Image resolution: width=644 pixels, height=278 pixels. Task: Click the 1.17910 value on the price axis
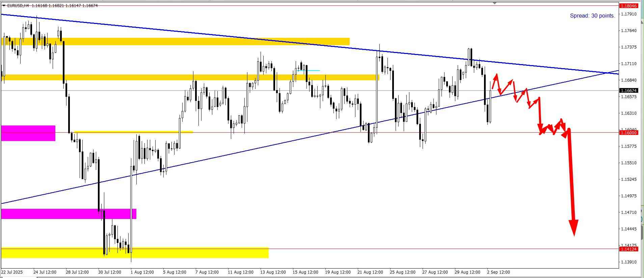tap(629, 14)
